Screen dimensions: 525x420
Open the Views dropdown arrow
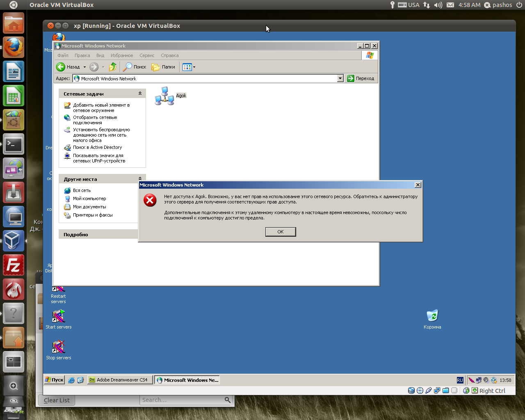(x=194, y=67)
